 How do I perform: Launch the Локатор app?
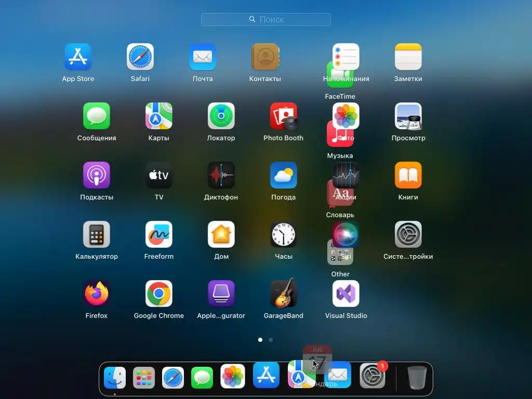221,116
